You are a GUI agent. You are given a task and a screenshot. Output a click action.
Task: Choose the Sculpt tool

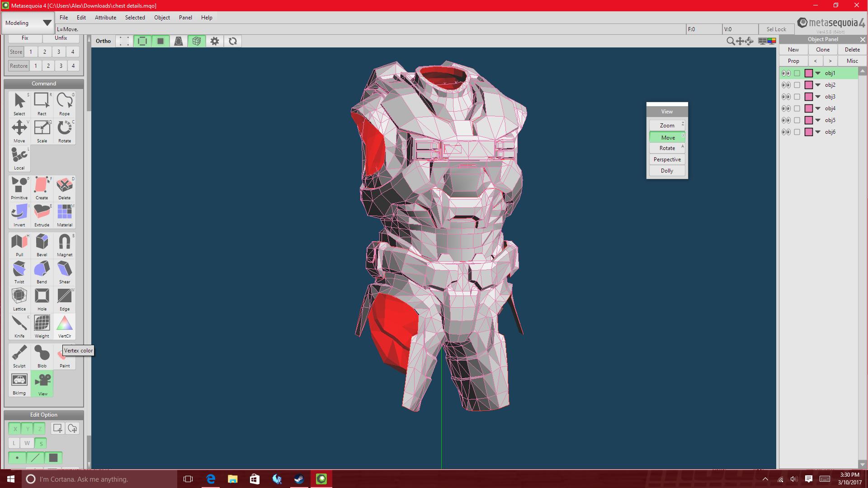19,356
